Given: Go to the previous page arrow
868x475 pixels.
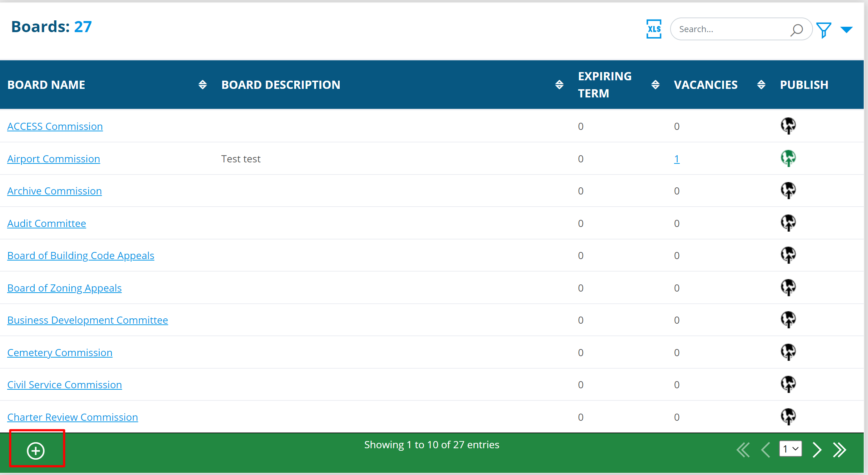Looking at the screenshot, I should 765,449.
